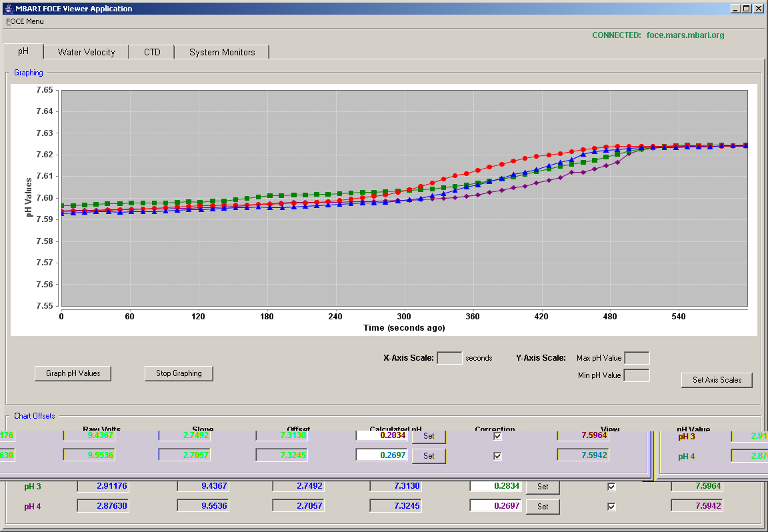Select the System Monitors tab
Viewport: 768px width, 532px height.
[x=222, y=52]
